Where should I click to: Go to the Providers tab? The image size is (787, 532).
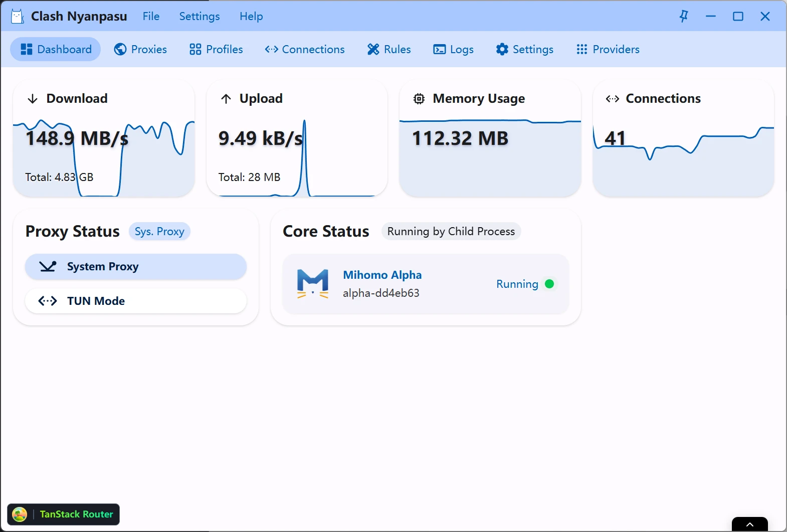click(x=608, y=49)
